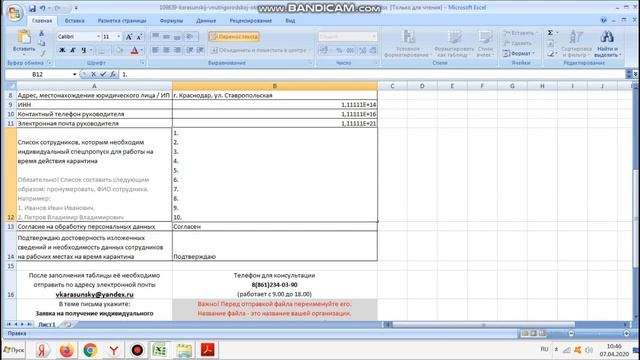Open the Вставка ribbon tab
This screenshot has height=360, width=640.
(74, 20)
